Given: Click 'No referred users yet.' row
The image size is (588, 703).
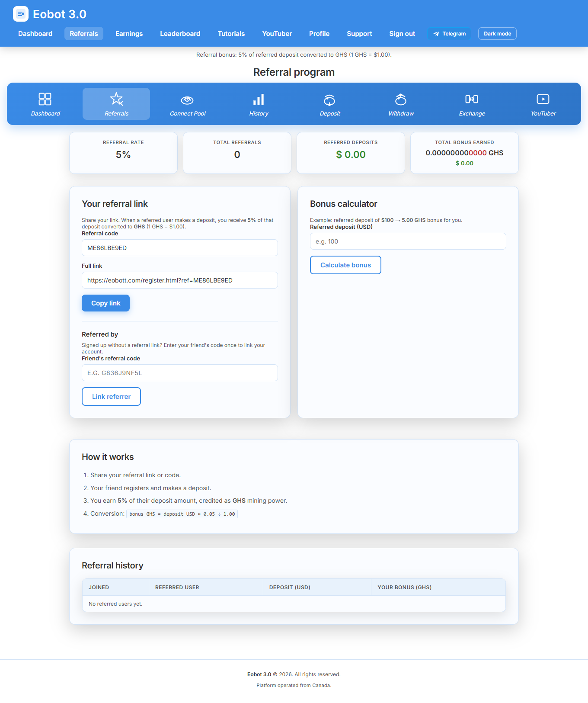Looking at the screenshot, I should tap(294, 604).
